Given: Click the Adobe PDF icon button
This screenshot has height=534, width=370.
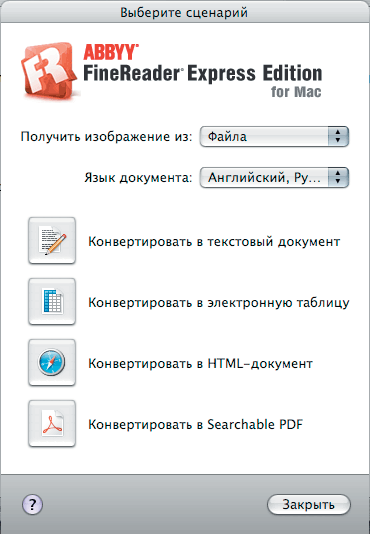Looking at the screenshot, I should click(x=52, y=423).
